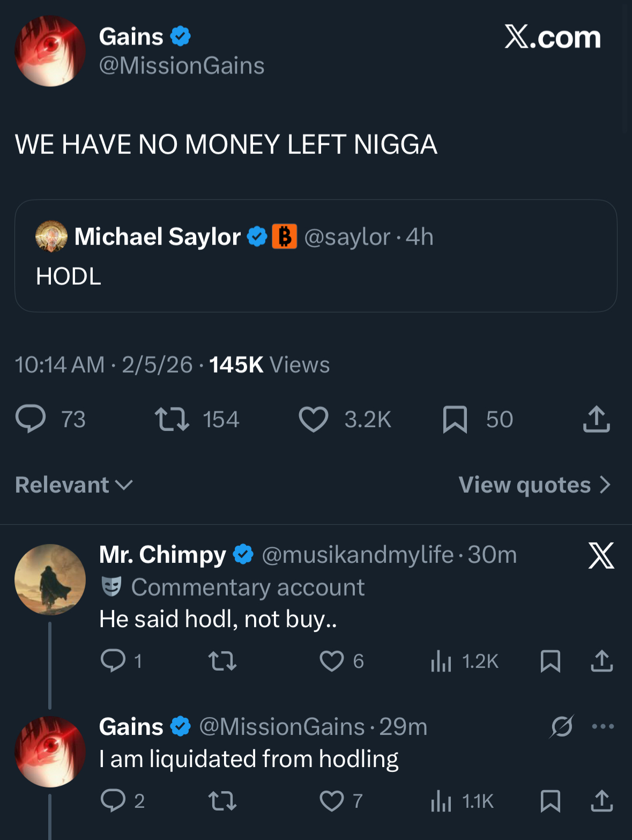
Task: Open the Relevant sort dropdown
Action: point(74,485)
